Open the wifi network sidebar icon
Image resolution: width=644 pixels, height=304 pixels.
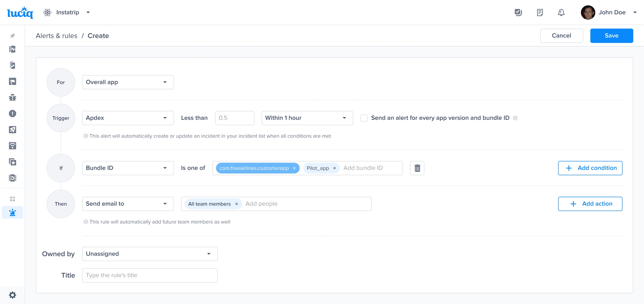[x=12, y=146]
